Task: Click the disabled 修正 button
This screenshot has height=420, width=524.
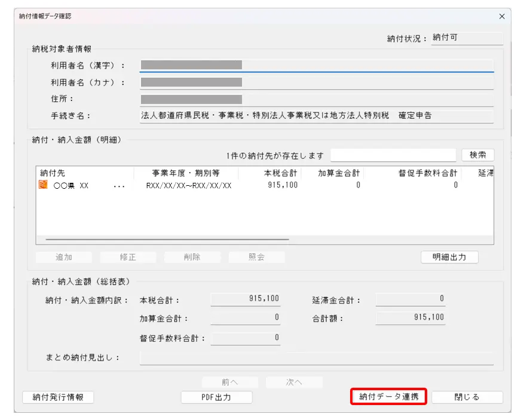Action: (x=128, y=257)
